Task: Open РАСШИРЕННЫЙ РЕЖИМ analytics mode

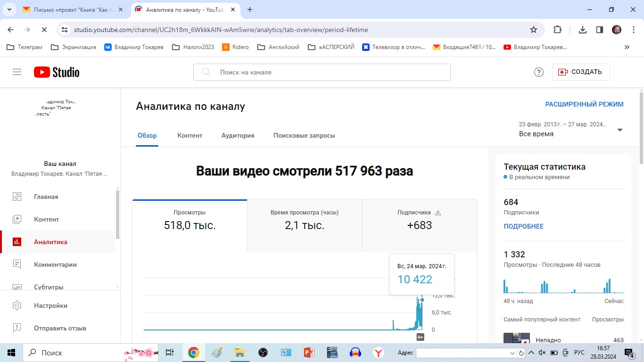Action: tap(585, 104)
